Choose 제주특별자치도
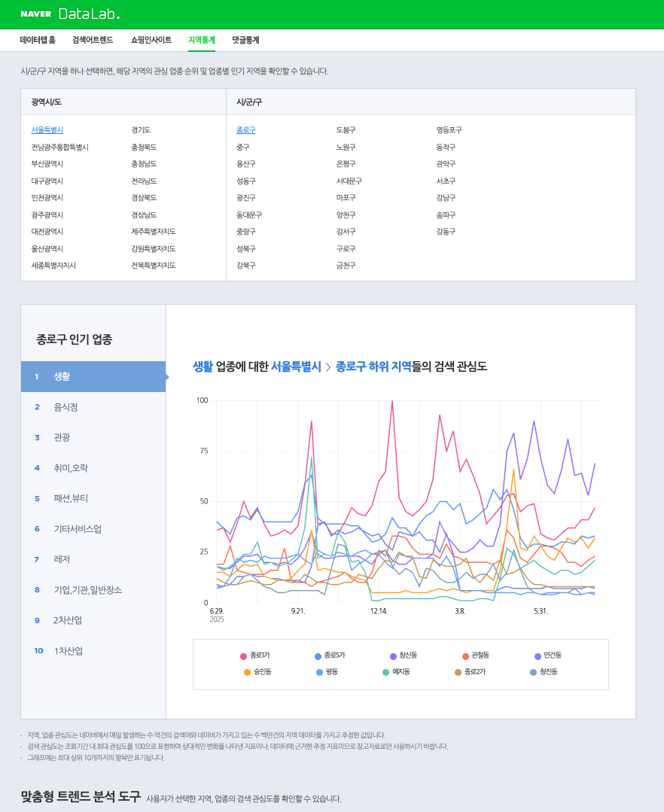This screenshot has height=812, width=664. (154, 232)
